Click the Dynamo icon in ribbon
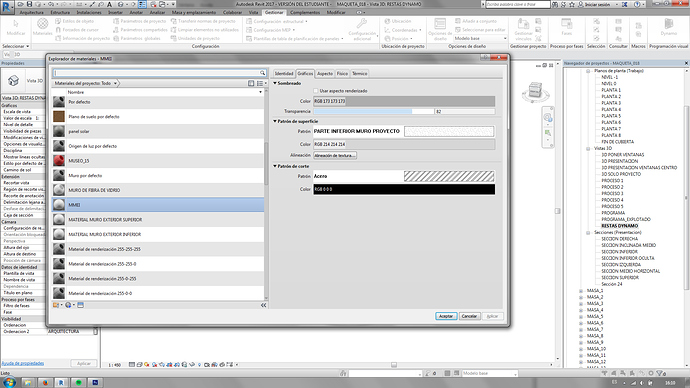690x388 pixels. point(668,26)
